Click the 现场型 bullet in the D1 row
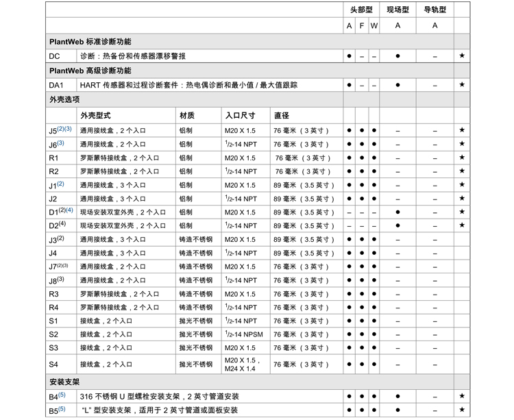Image resolution: width=514 pixels, height=420 pixels. coord(397,212)
